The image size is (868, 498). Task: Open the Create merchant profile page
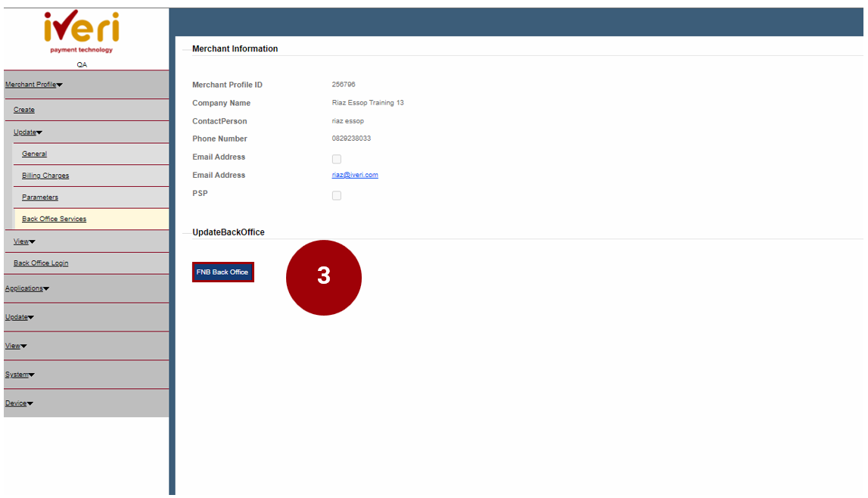[24, 110]
